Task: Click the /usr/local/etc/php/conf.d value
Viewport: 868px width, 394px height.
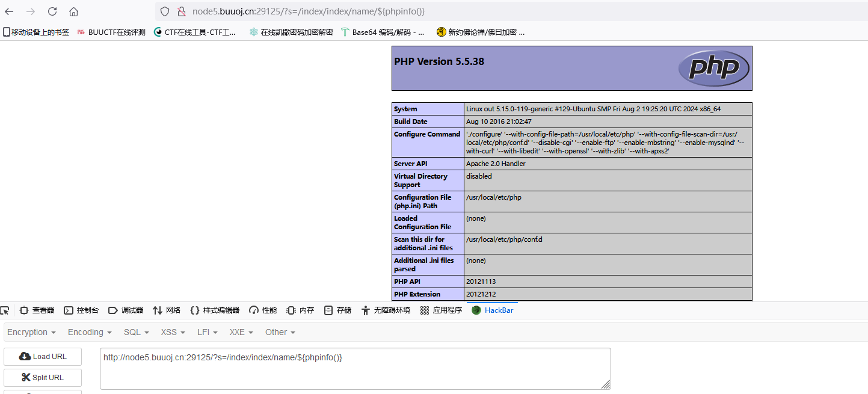Action: [504, 239]
